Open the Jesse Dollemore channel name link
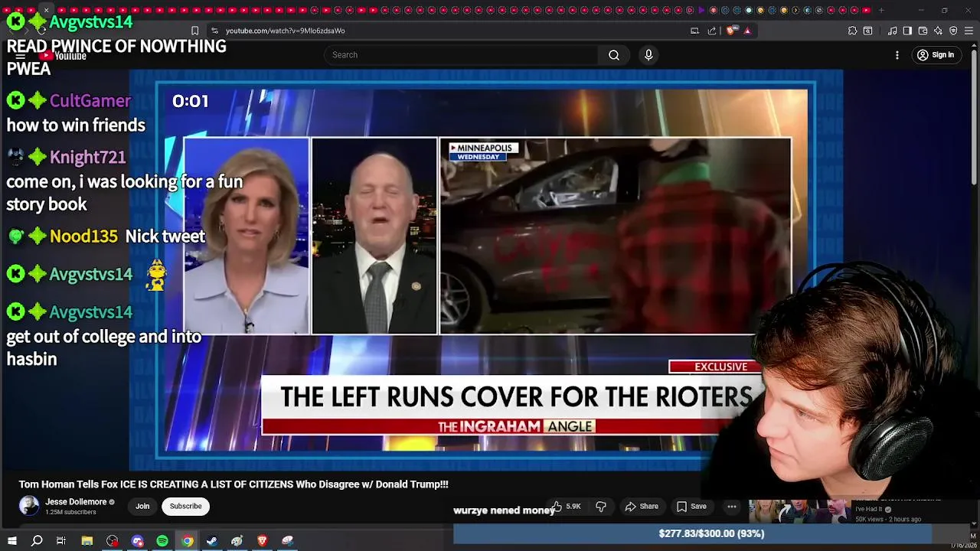The image size is (980, 551). click(x=76, y=502)
